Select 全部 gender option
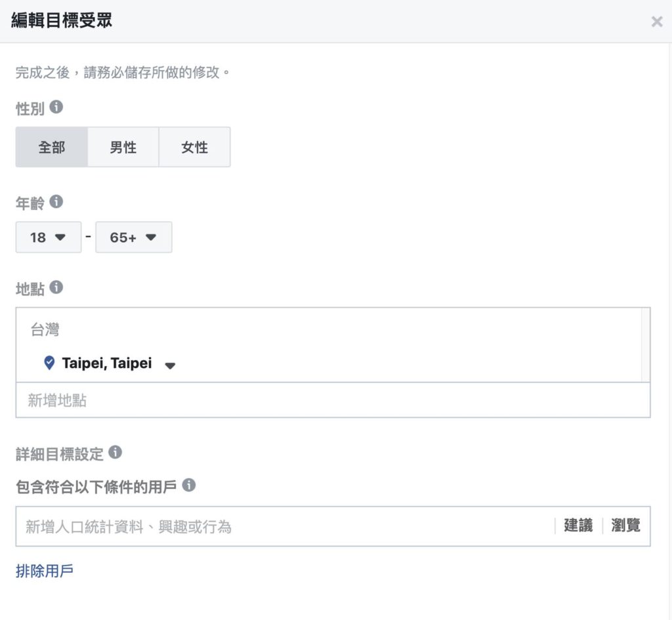672x620 pixels. [51, 147]
